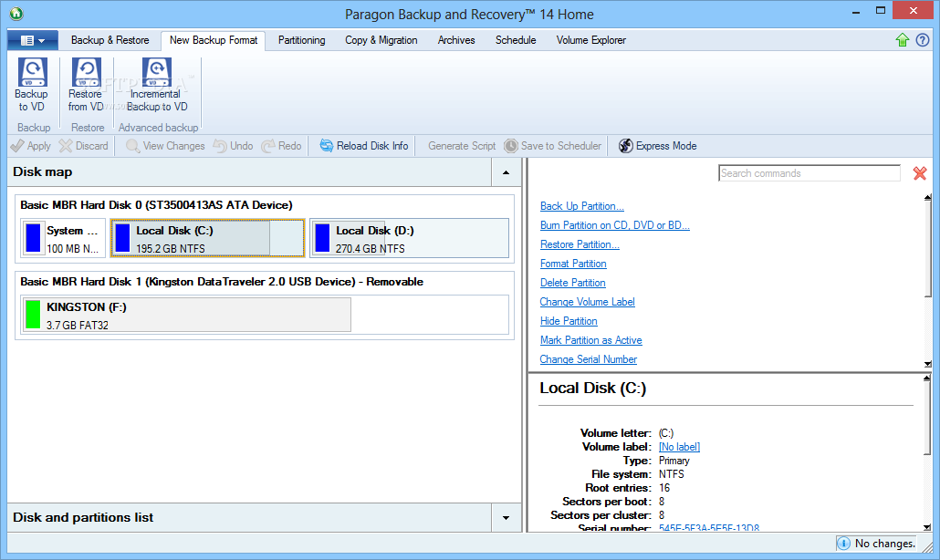Screen dimensions: 940x560
Task: Click the Format Partition link
Action: pyautogui.click(x=573, y=264)
